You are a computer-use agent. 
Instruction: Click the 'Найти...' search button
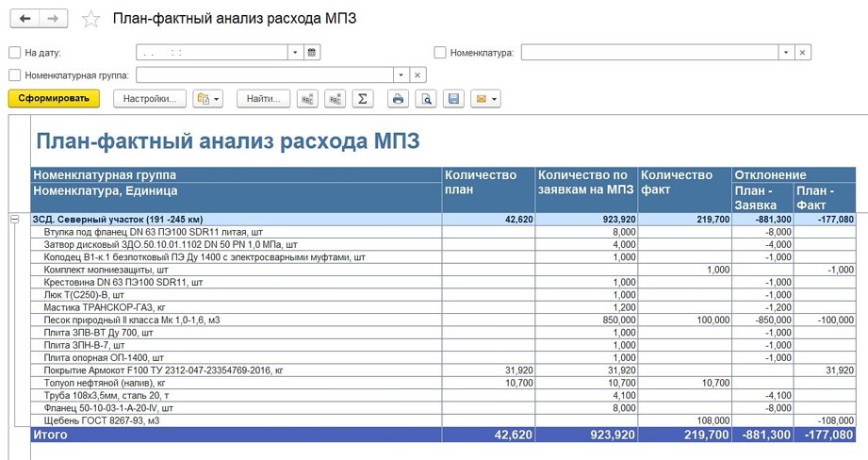coord(263,98)
